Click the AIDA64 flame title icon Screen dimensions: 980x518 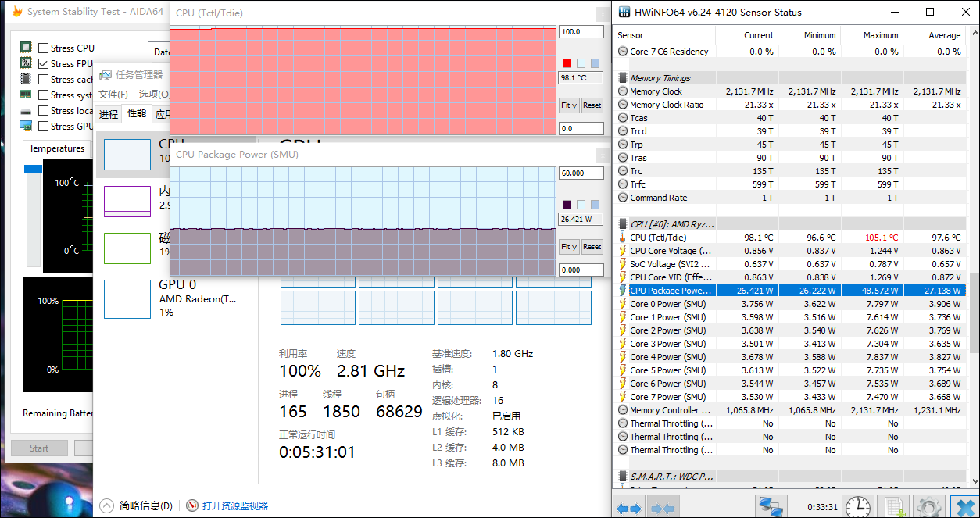pyautogui.click(x=17, y=12)
